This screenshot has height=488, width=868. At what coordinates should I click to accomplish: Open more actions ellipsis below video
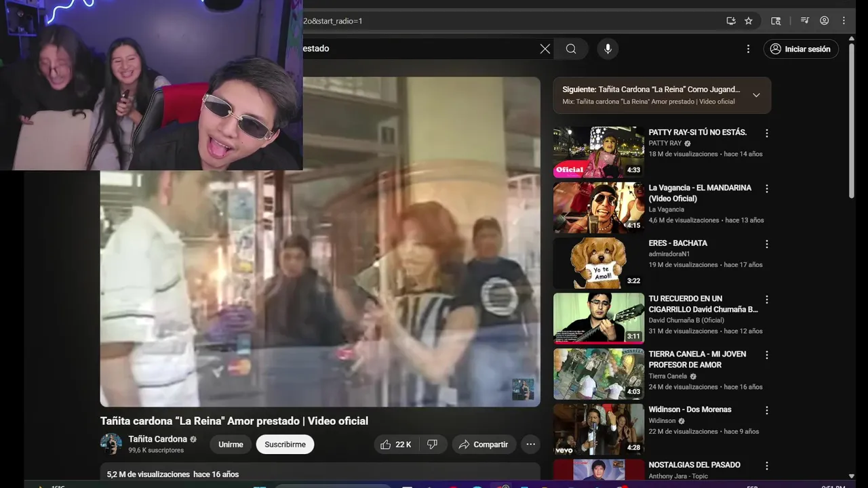tap(531, 445)
